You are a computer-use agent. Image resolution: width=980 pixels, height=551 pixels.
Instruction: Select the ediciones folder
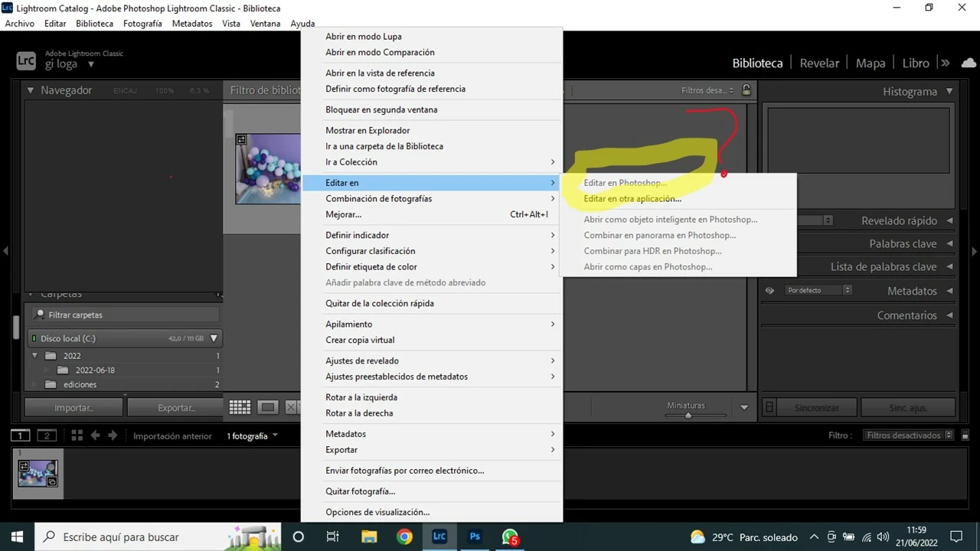coord(80,384)
